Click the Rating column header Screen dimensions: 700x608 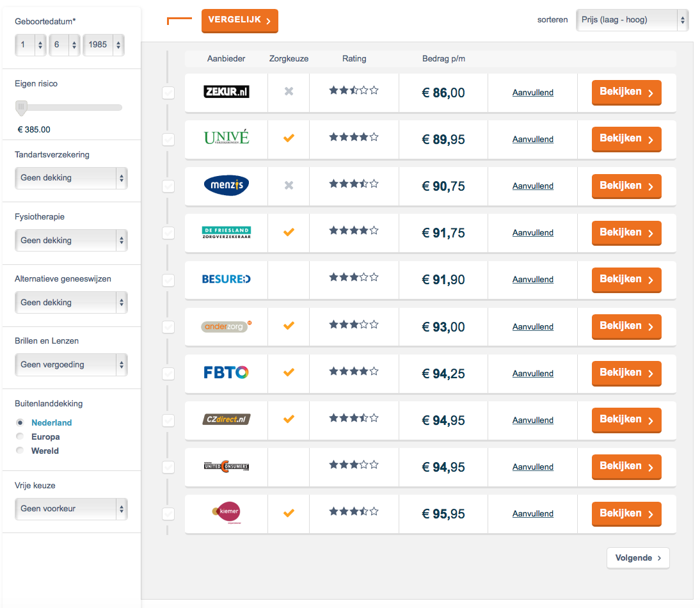pos(354,58)
